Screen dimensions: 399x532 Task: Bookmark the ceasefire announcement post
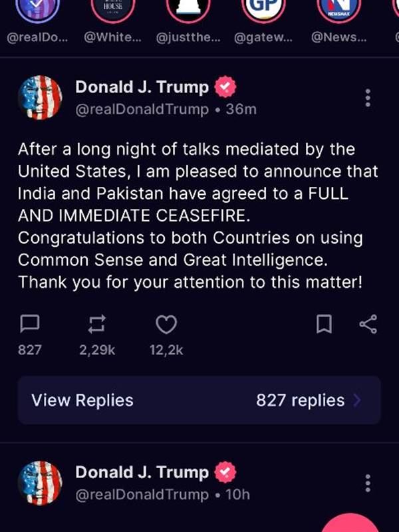click(324, 324)
